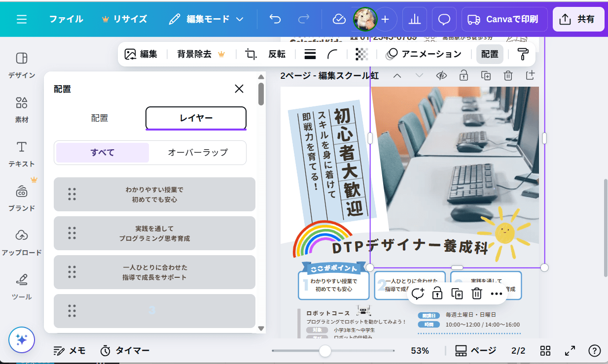Open the 編集モード dropdown
Viewport: 608px width, 364px height.
click(x=207, y=19)
